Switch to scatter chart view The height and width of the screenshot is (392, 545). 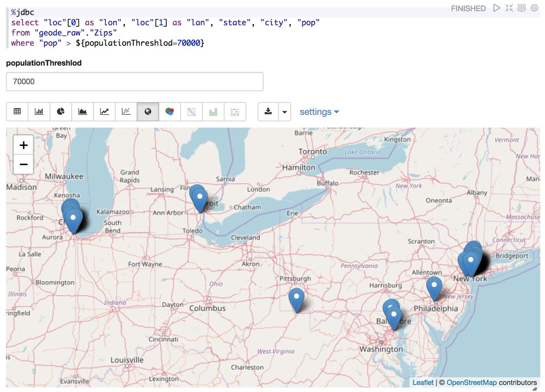(x=126, y=112)
